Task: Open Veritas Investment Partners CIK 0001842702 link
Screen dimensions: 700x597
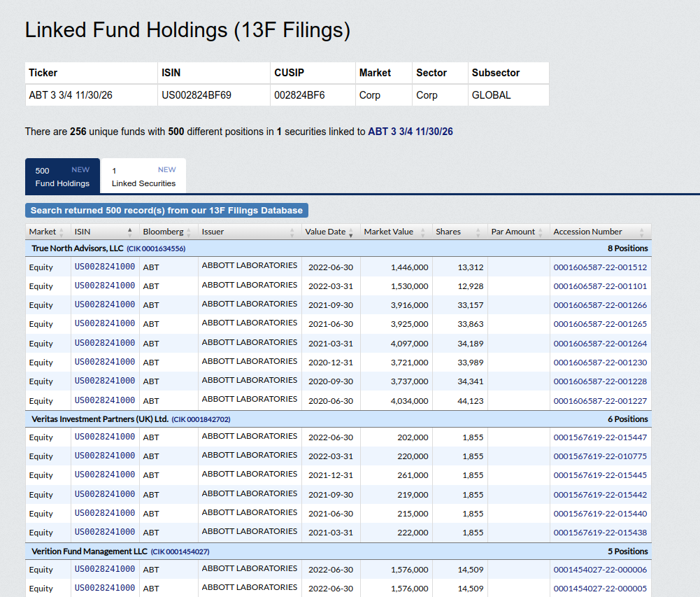Action: (201, 420)
